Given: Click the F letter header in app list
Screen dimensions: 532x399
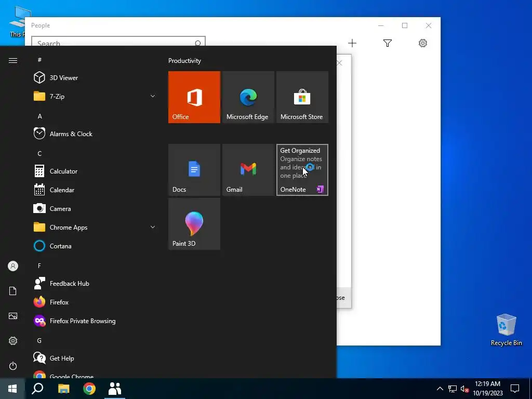Looking at the screenshot, I should [x=39, y=265].
